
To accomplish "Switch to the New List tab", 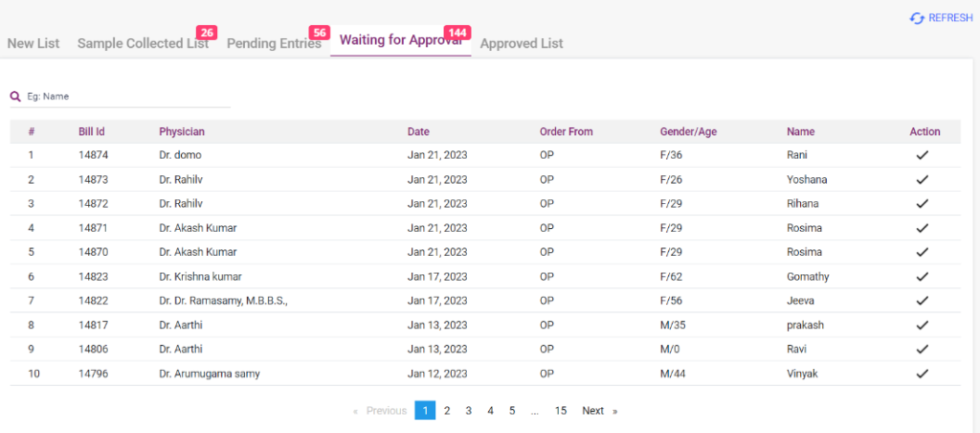I will coord(33,43).
